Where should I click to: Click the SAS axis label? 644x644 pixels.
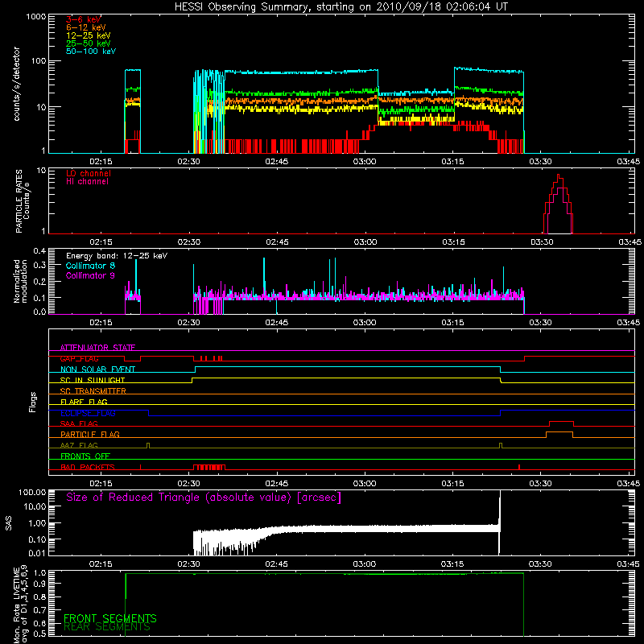click(x=9, y=524)
